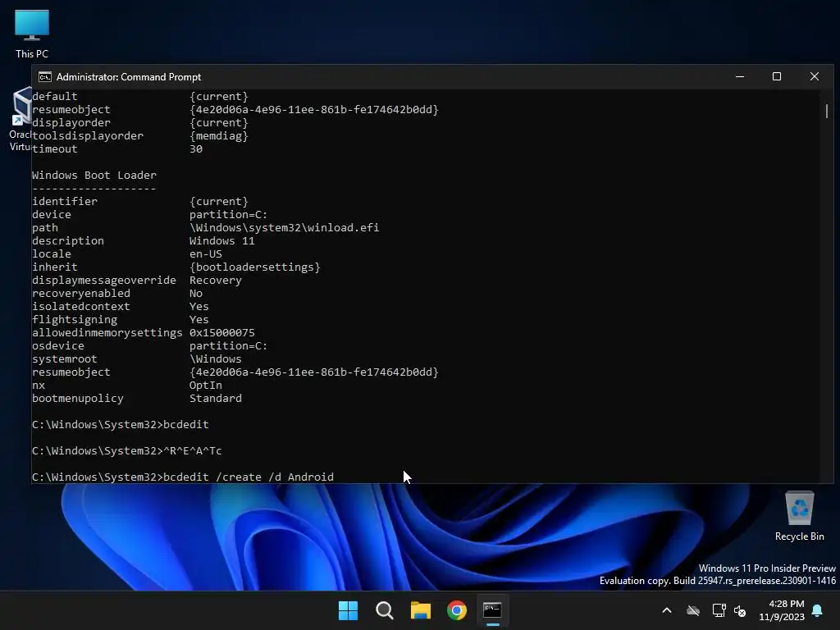Launch File Explorer from the taskbar
The width and height of the screenshot is (840, 630).
(x=421, y=610)
